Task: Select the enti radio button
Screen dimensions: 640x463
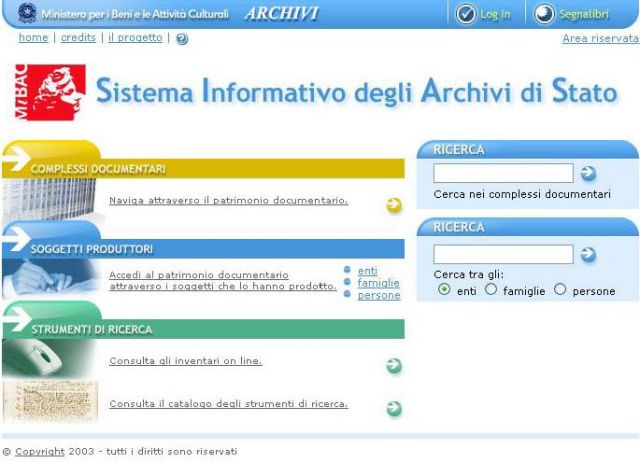Action: [x=444, y=290]
